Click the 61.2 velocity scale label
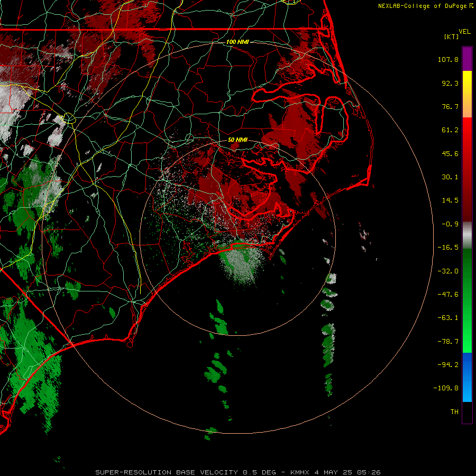476x476 pixels. point(450,130)
